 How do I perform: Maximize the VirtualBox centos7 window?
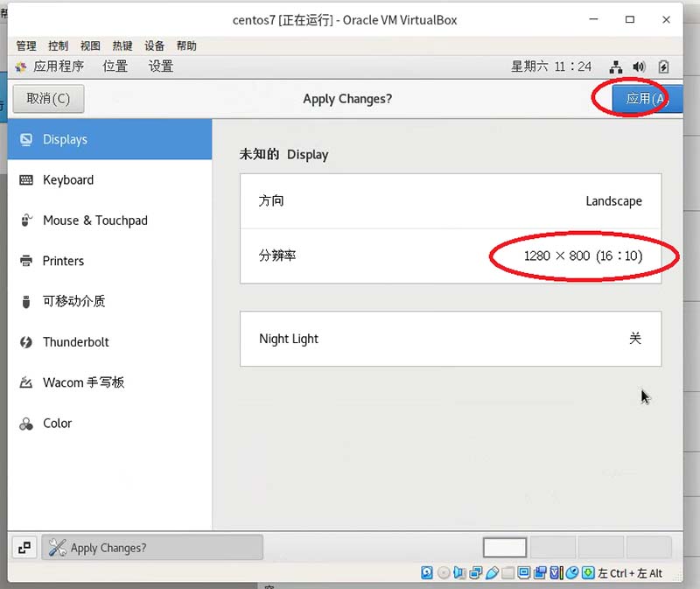point(630,19)
